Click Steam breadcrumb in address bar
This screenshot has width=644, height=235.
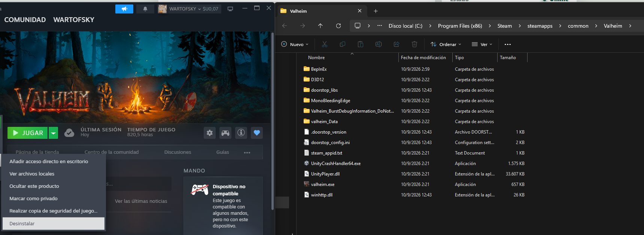[x=505, y=26]
